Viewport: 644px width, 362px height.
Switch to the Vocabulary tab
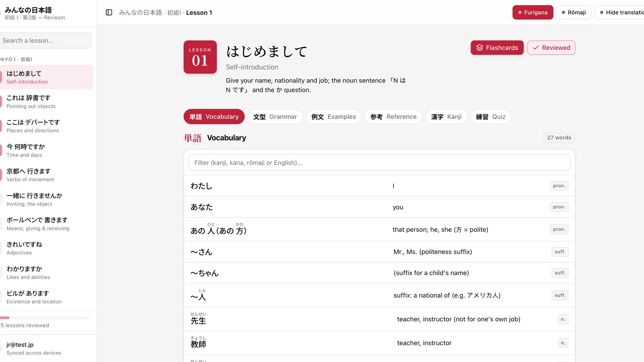tap(214, 117)
